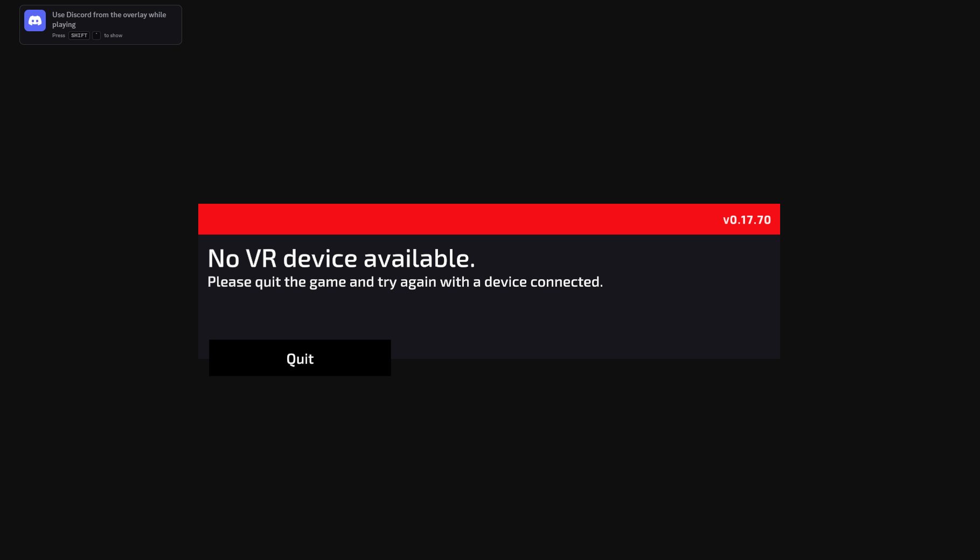The width and height of the screenshot is (980, 560).
Task: Click the word "overlay" in the Discord toast
Action: 135,15
